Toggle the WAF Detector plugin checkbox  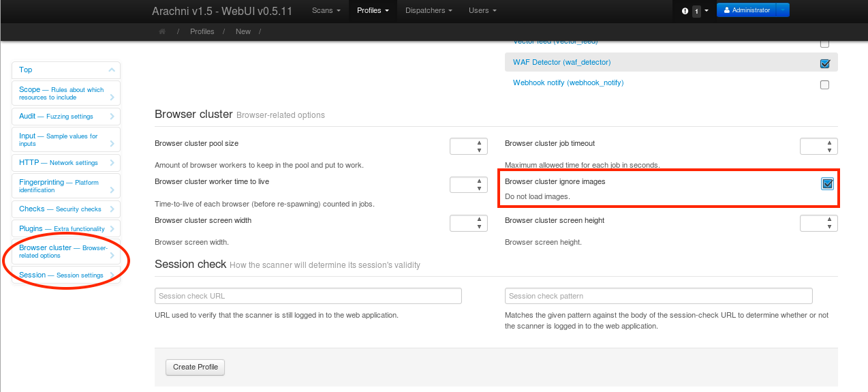point(824,63)
